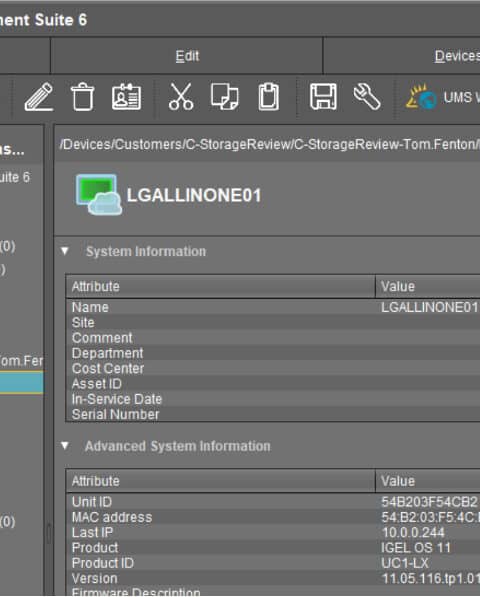
Task: Select the In-Service Date attribute row
Action: 273,399
